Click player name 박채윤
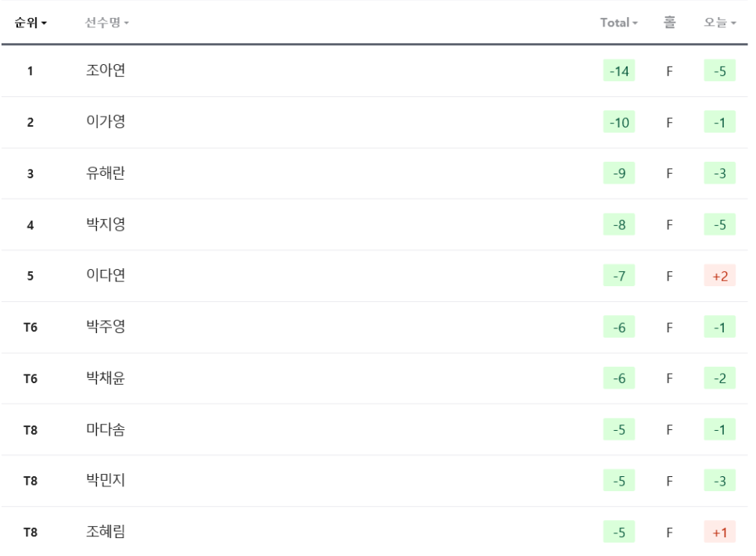Viewport: 756px width, 556px height. (106, 378)
